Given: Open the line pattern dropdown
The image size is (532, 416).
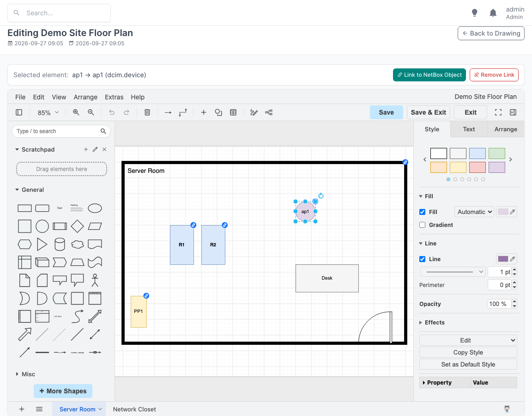Looking at the screenshot, I should point(453,272).
